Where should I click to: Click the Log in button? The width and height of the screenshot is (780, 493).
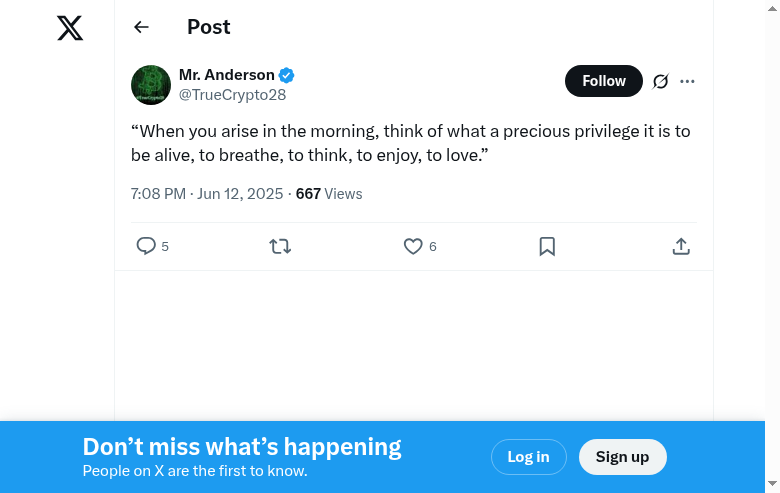pos(528,457)
